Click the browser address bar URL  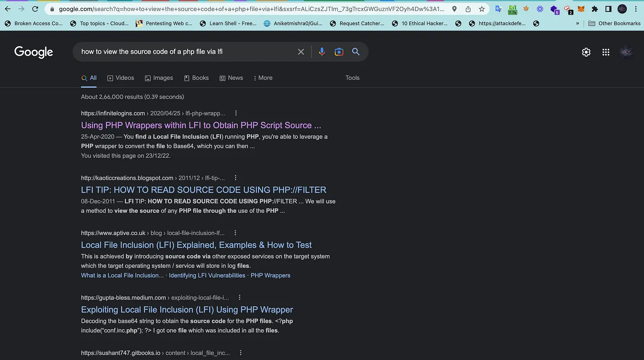point(252,9)
